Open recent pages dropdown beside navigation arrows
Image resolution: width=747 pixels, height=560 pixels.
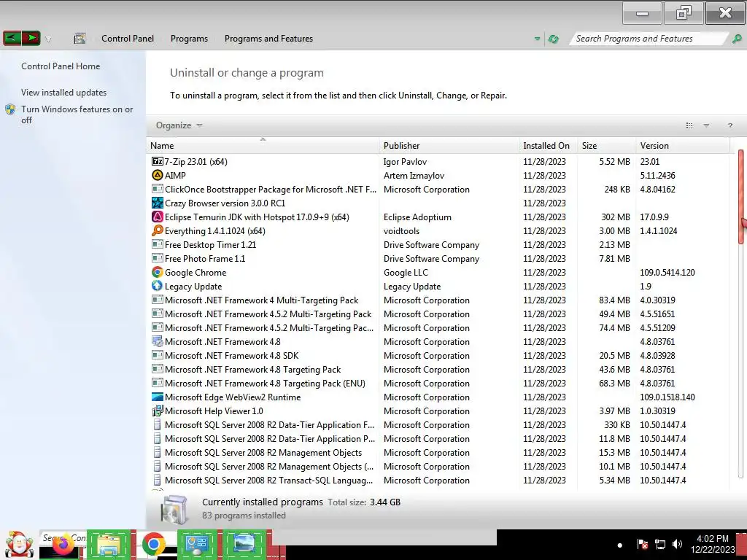click(x=48, y=39)
